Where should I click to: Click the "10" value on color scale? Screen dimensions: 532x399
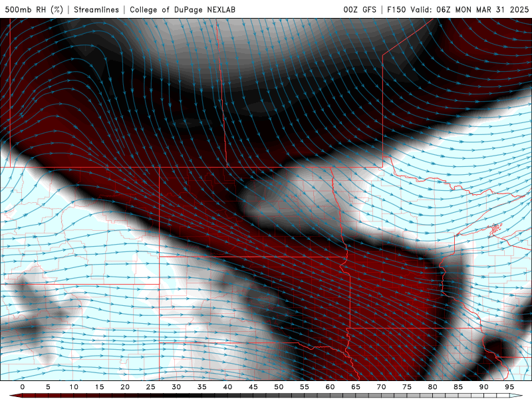[x=74, y=387]
